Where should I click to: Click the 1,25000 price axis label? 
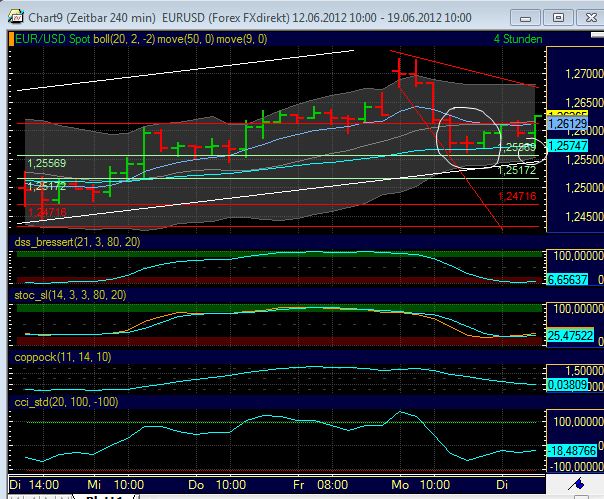pyautogui.click(x=584, y=188)
